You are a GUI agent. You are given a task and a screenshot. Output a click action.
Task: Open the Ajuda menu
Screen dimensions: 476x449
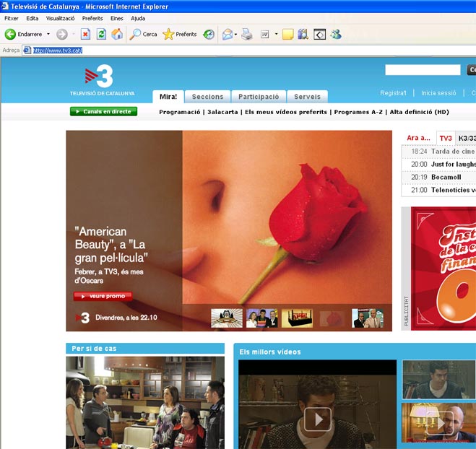click(x=138, y=19)
